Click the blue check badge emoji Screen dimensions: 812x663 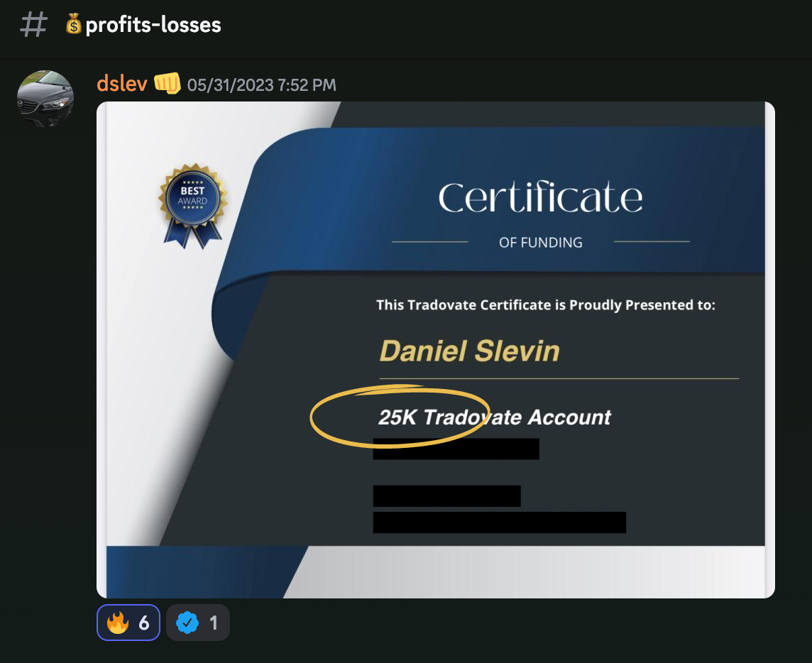(x=187, y=623)
